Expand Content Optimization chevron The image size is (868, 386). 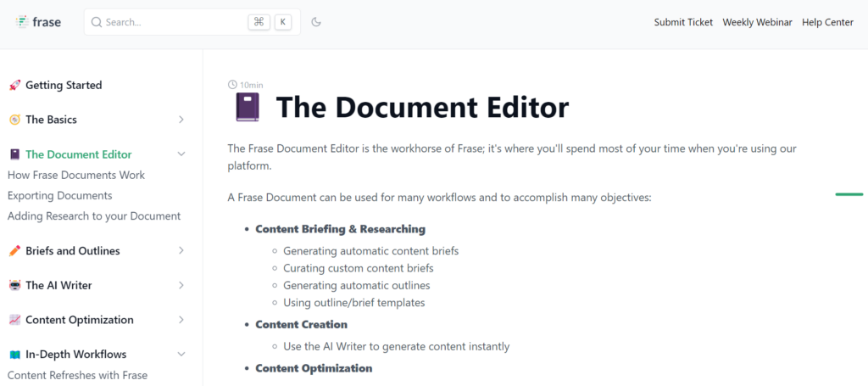click(x=181, y=320)
